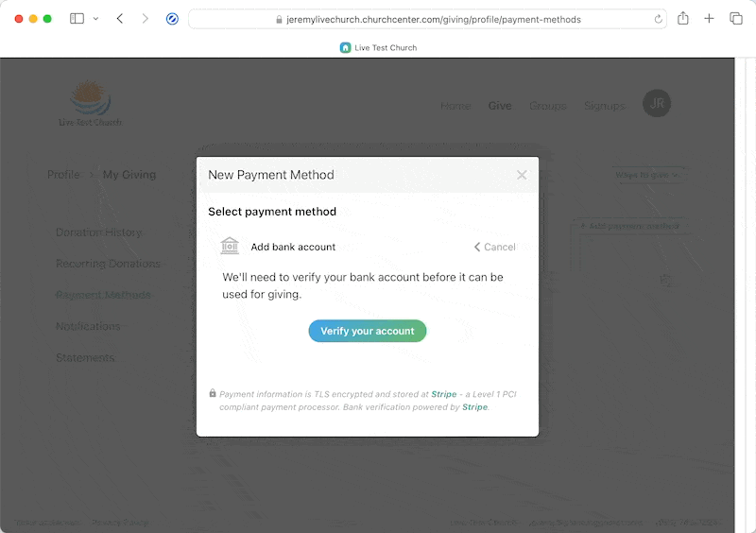Image resolution: width=756 pixels, height=533 pixels.
Task: Select the Live Test Church tab
Action: tap(378, 47)
